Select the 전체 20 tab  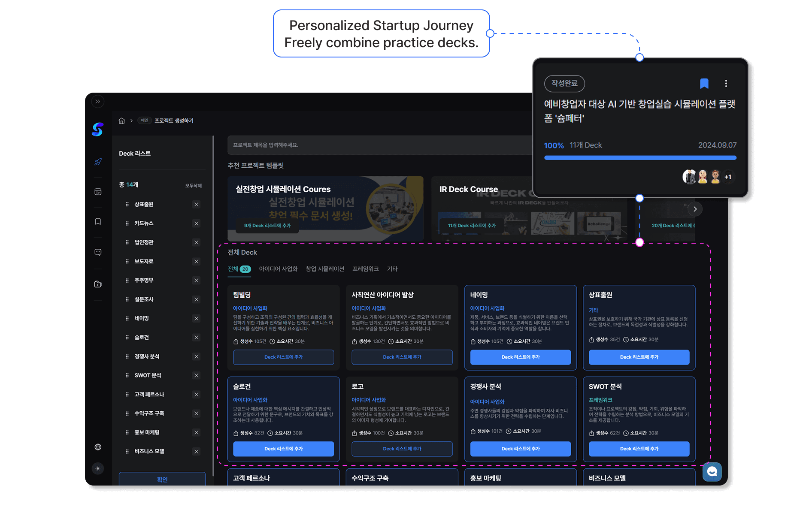(239, 269)
